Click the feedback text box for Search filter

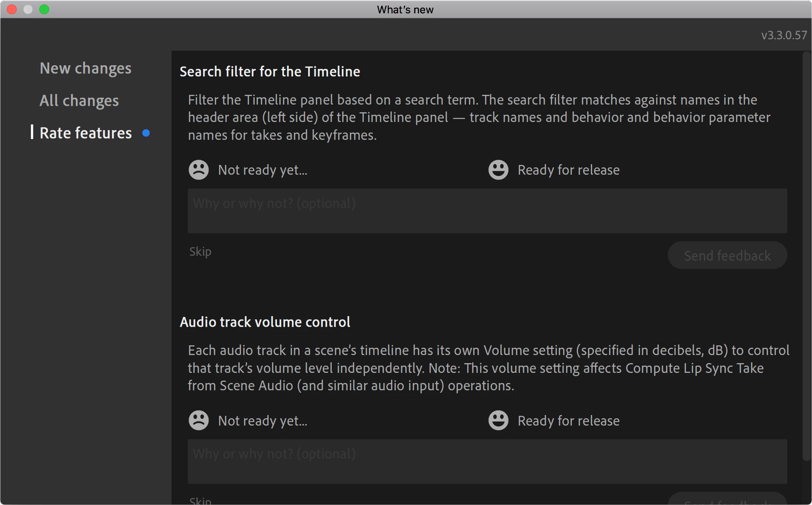click(487, 211)
